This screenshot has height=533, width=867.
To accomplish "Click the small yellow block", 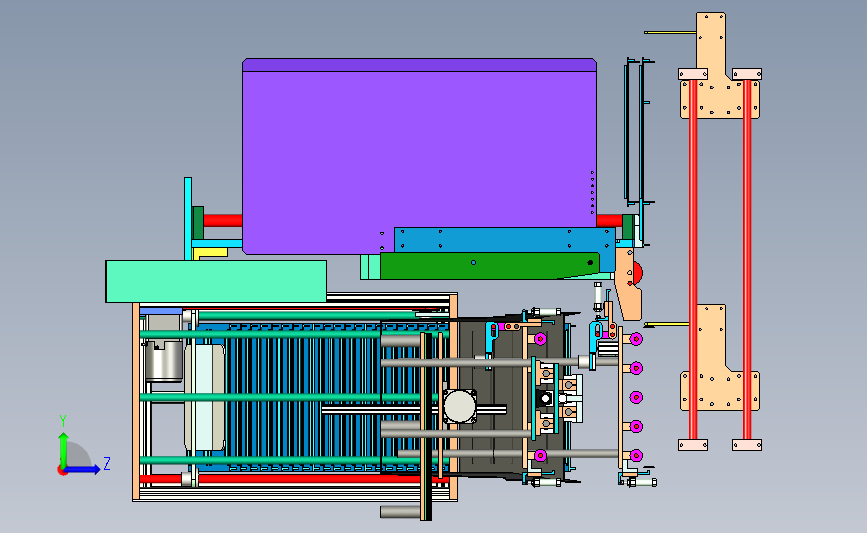I will (210, 253).
